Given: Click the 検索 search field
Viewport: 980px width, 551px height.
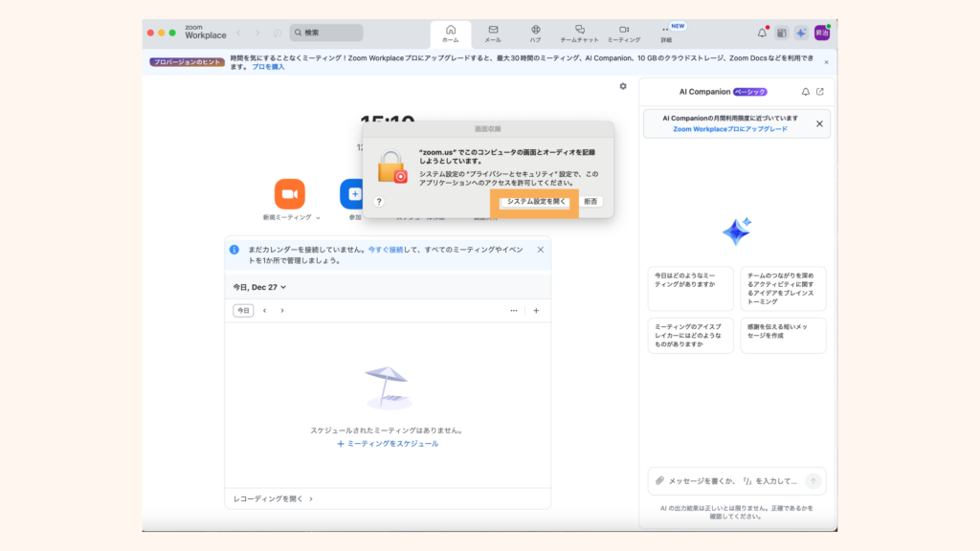Looking at the screenshot, I should coord(325,32).
